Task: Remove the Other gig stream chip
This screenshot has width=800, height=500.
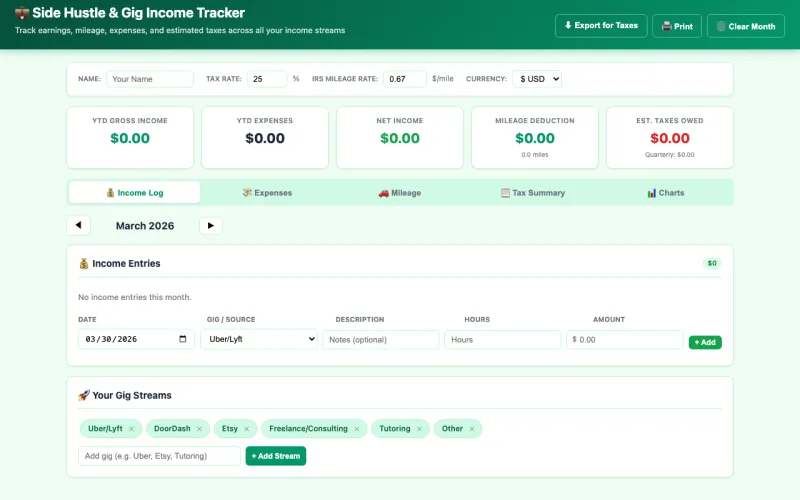Action: coord(472,429)
